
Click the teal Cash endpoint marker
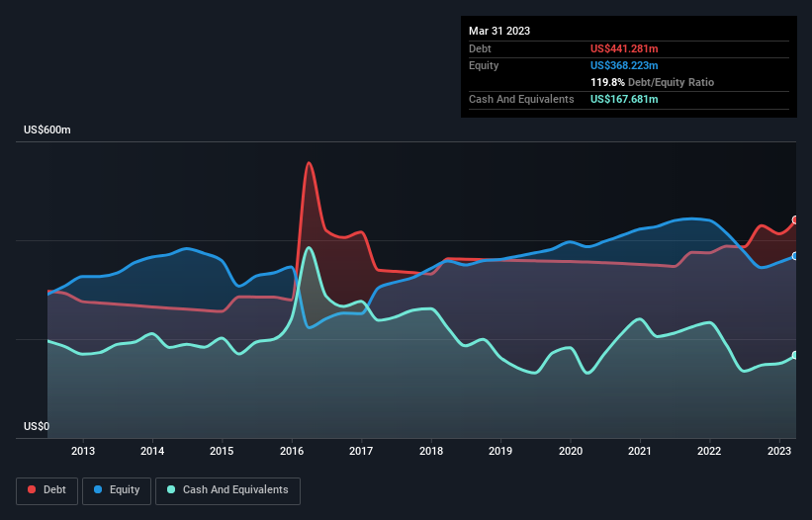(795, 355)
